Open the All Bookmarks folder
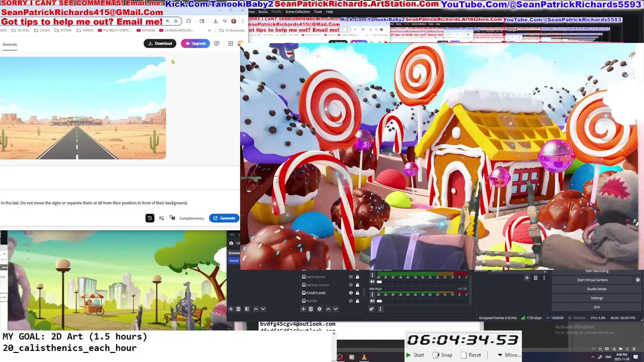 pos(232,30)
